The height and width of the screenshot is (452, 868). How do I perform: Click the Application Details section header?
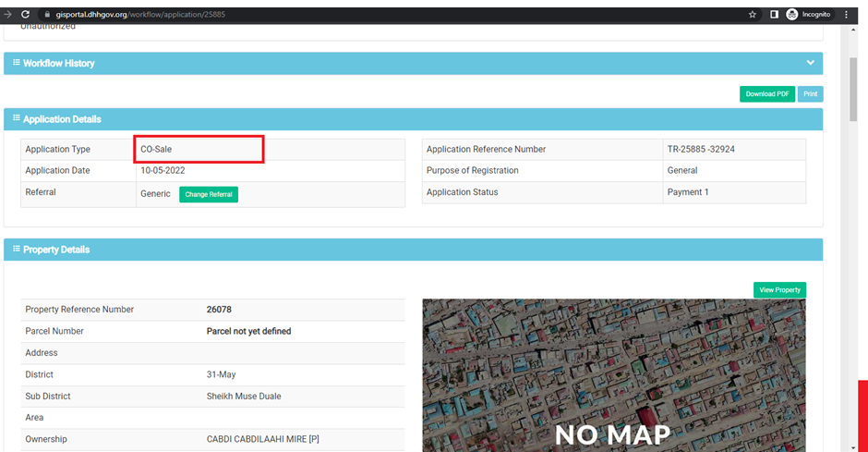click(413, 119)
